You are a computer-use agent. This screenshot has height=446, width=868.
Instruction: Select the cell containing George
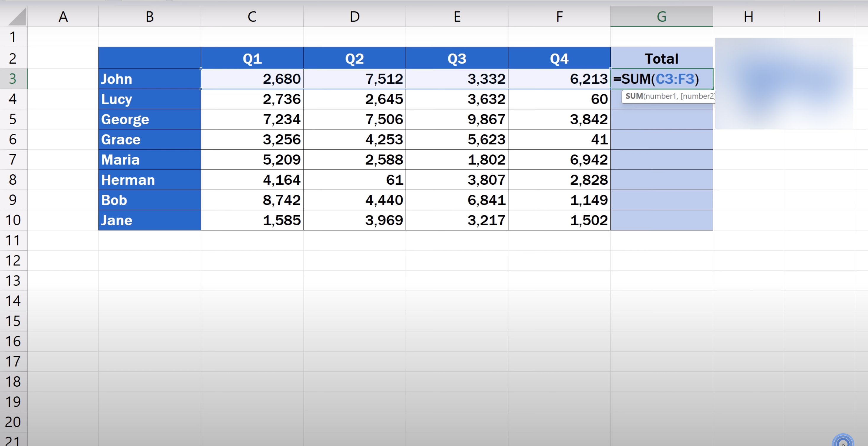[x=150, y=119]
